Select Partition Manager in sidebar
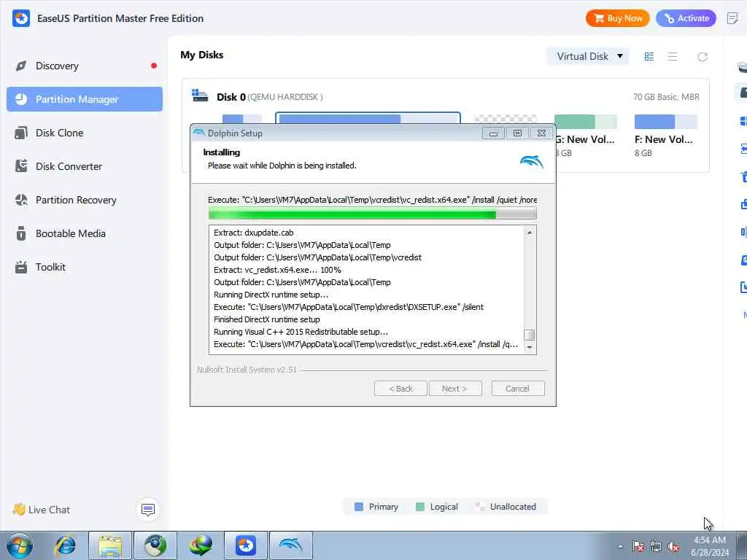Screen dimensions: 747x560 [85, 99]
